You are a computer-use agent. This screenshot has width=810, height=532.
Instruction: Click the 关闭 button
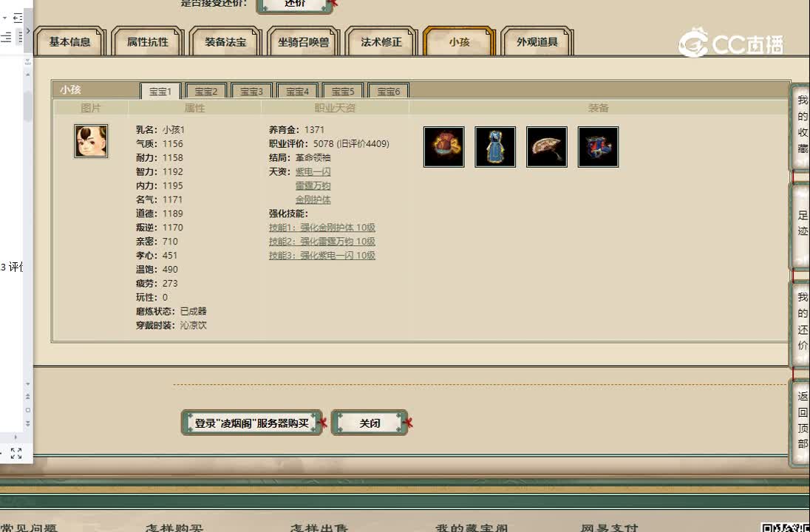click(x=370, y=423)
